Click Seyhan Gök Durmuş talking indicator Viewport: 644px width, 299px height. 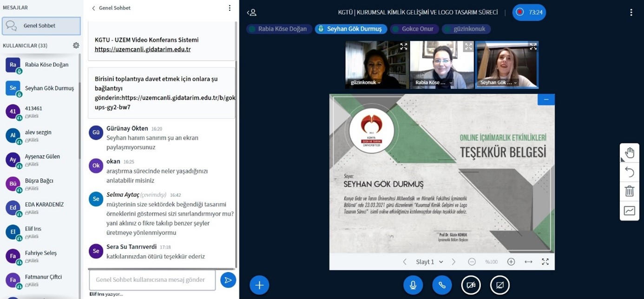click(351, 29)
